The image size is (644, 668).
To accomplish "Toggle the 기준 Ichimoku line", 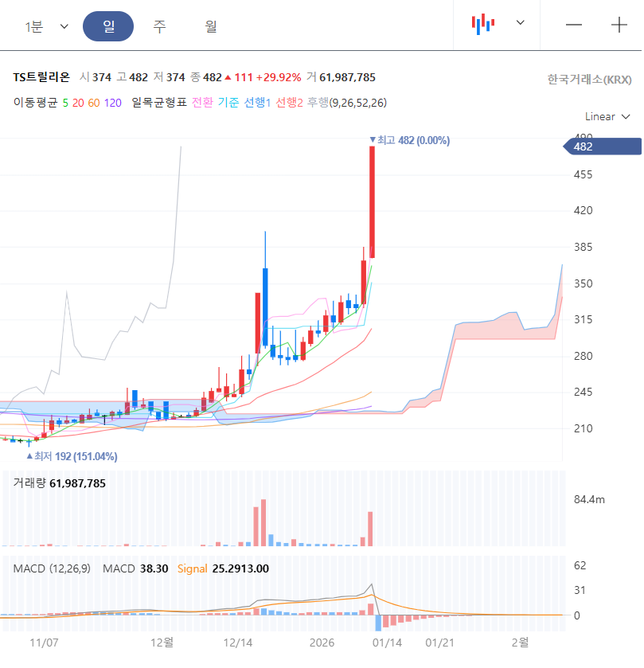I will [x=228, y=103].
